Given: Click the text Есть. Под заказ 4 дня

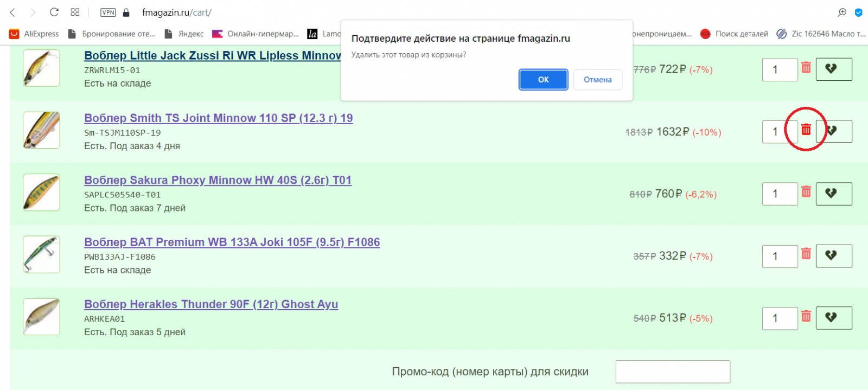Looking at the screenshot, I should tap(132, 146).
